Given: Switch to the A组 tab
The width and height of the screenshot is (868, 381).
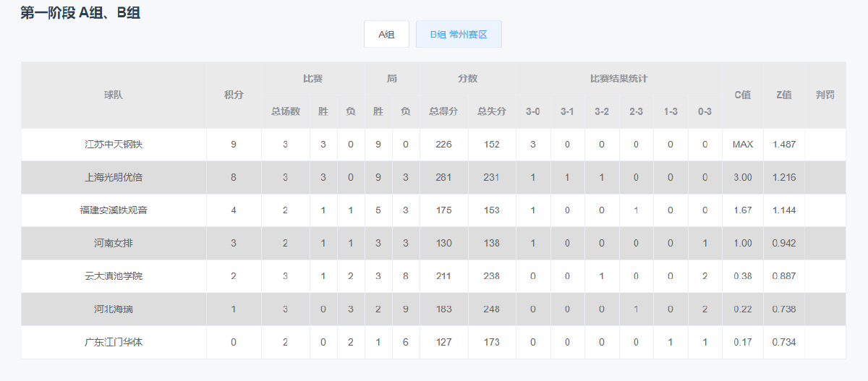Looking at the screenshot, I should click(386, 34).
